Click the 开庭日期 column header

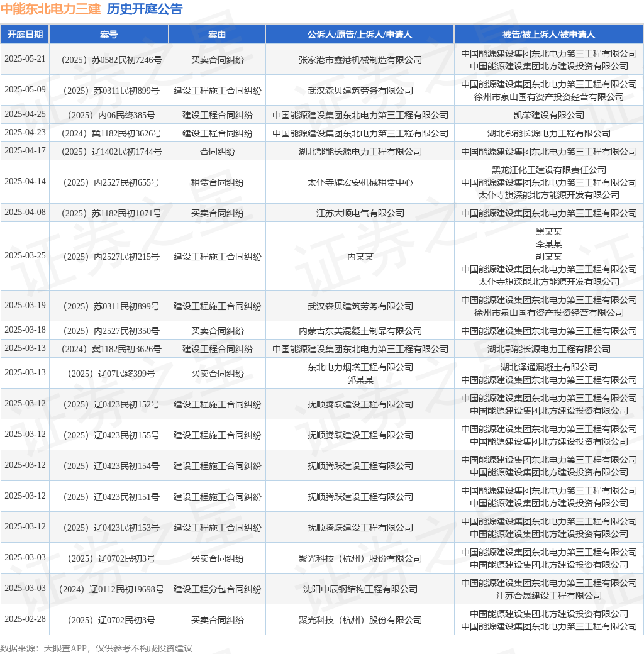(x=25, y=35)
